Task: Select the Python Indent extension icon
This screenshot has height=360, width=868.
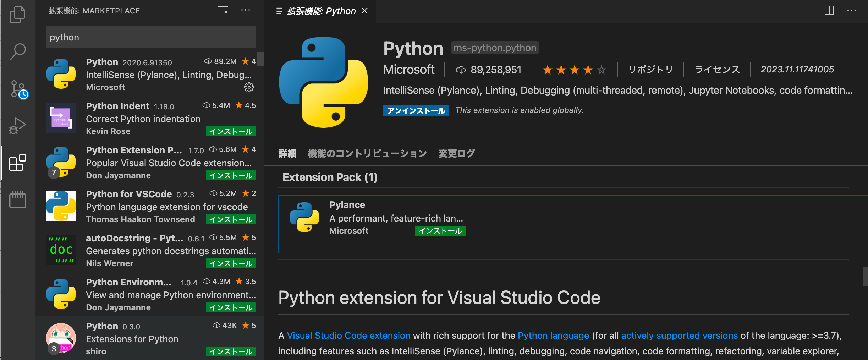Action: point(61,118)
